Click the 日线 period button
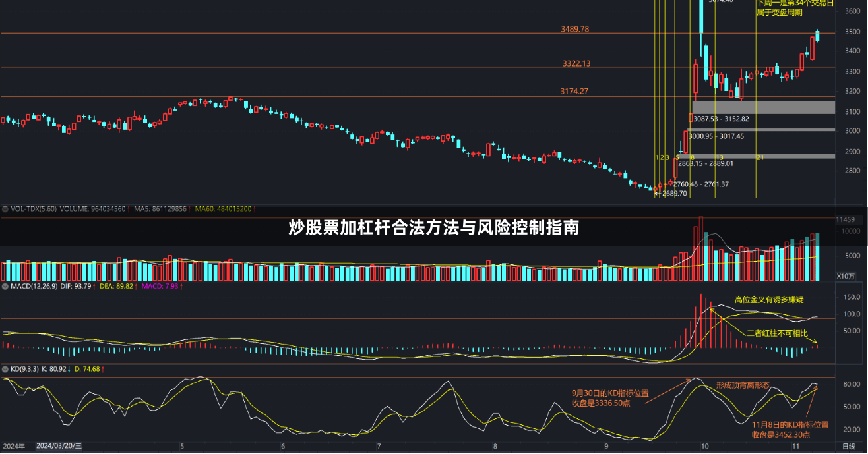Screen dimensions: 868x454 [850, 447]
